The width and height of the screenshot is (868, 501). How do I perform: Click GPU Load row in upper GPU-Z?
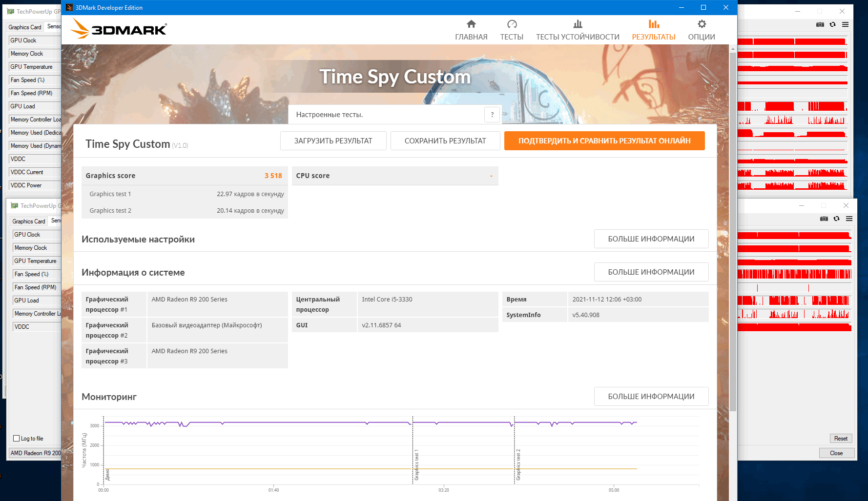point(35,106)
